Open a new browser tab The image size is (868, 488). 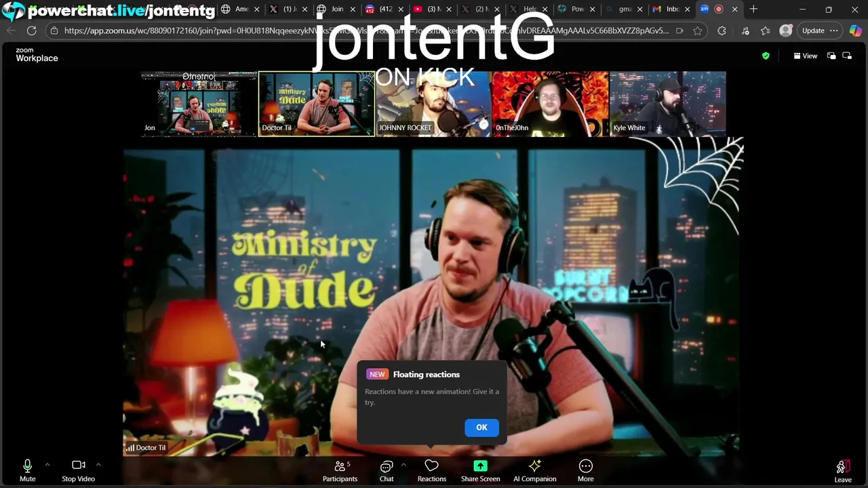pos(753,9)
